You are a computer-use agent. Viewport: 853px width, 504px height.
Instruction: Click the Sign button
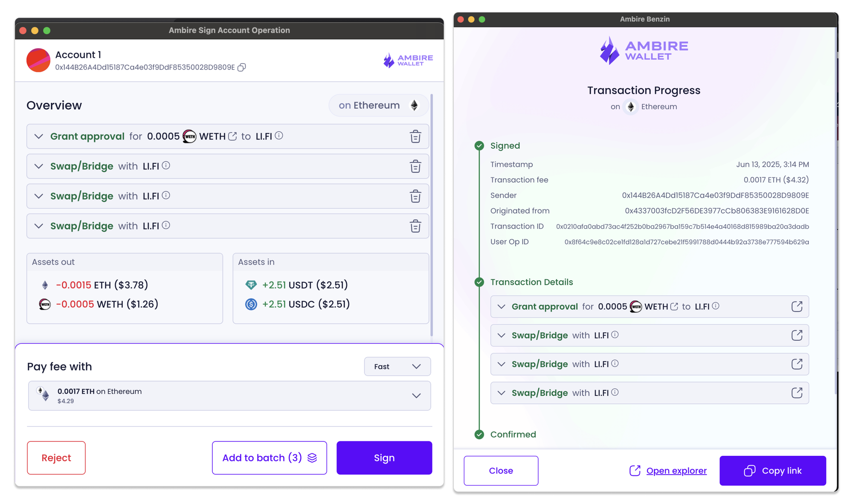coord(384,458)
